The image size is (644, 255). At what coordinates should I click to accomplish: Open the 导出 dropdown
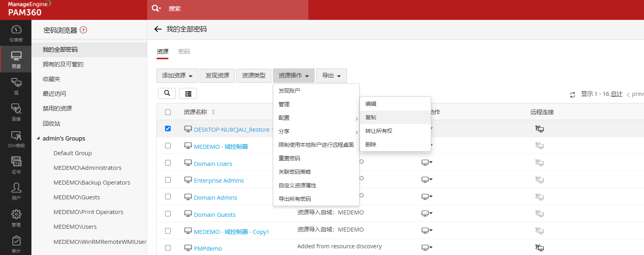click(331, 76)
